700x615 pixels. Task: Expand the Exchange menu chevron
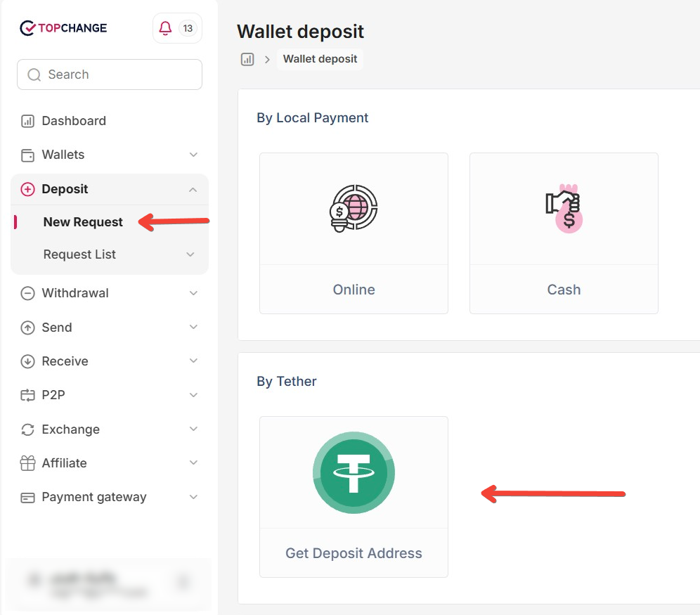coord(193,429)
